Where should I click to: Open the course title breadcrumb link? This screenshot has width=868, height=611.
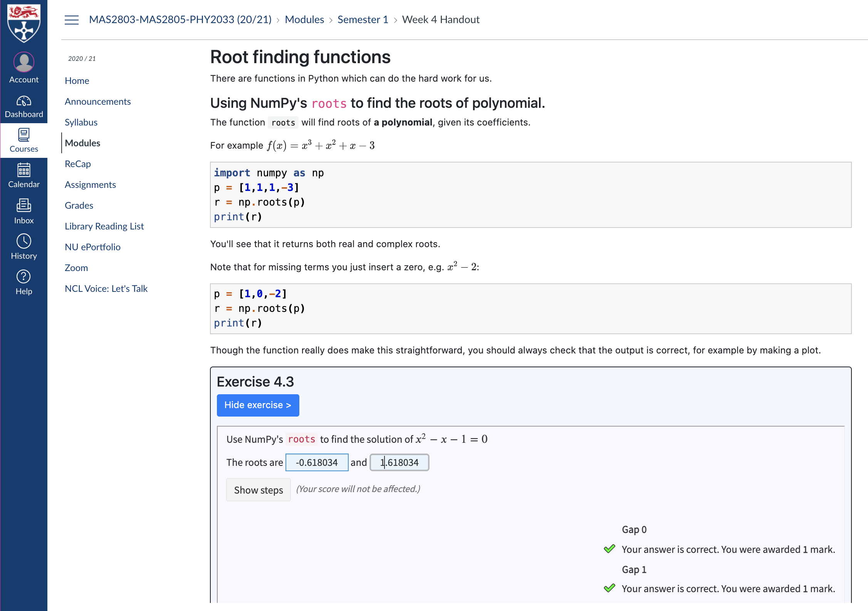[180, 20]
